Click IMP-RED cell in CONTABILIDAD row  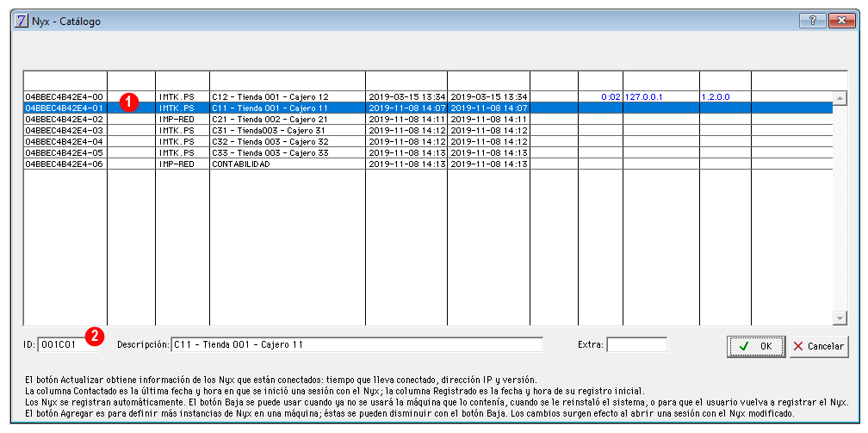tap(183, 164)
